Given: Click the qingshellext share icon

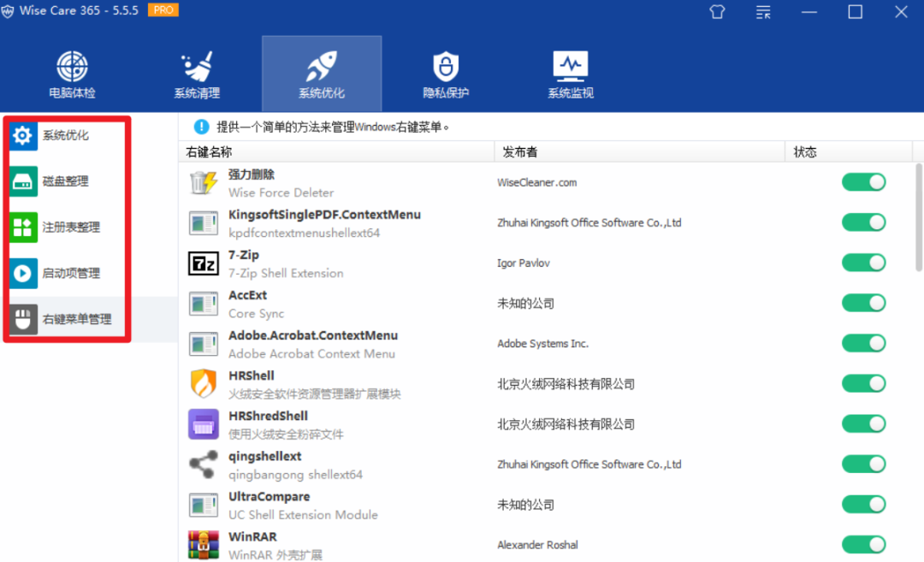Looking at the screenshot, I should click(x=204, y=464).
